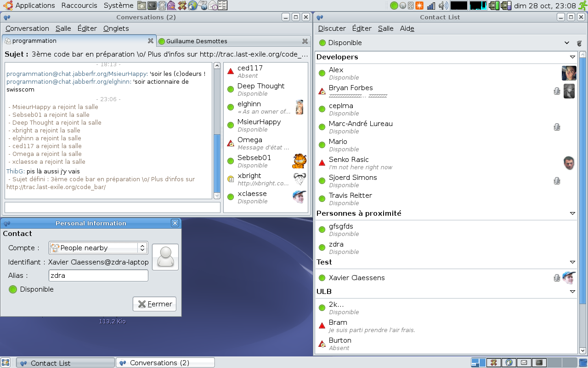Open Pidgin from the top panel

[x=172, y=5]
